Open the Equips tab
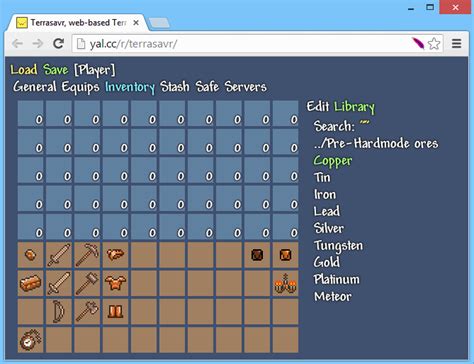 tap(80, 87)
